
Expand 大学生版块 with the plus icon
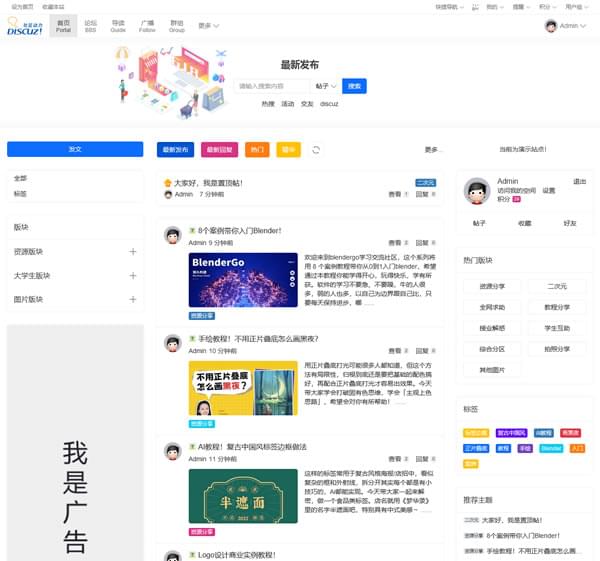click(x=133, y=276)
